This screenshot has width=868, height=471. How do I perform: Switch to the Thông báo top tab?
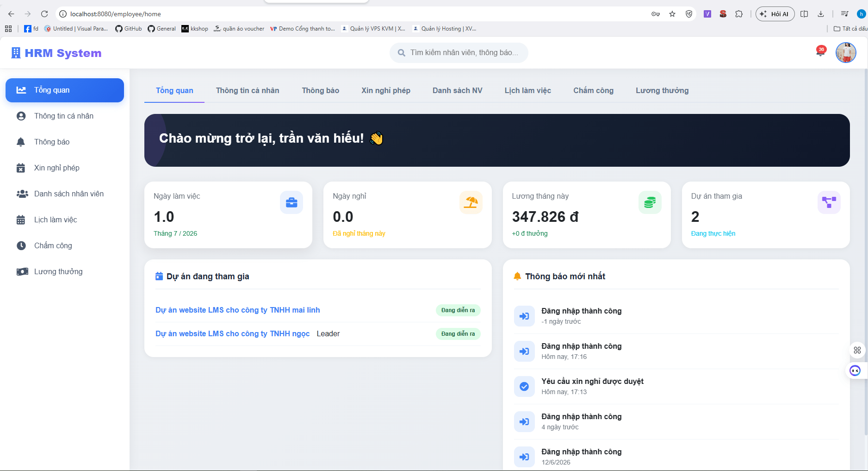click(x=321, y=90)
